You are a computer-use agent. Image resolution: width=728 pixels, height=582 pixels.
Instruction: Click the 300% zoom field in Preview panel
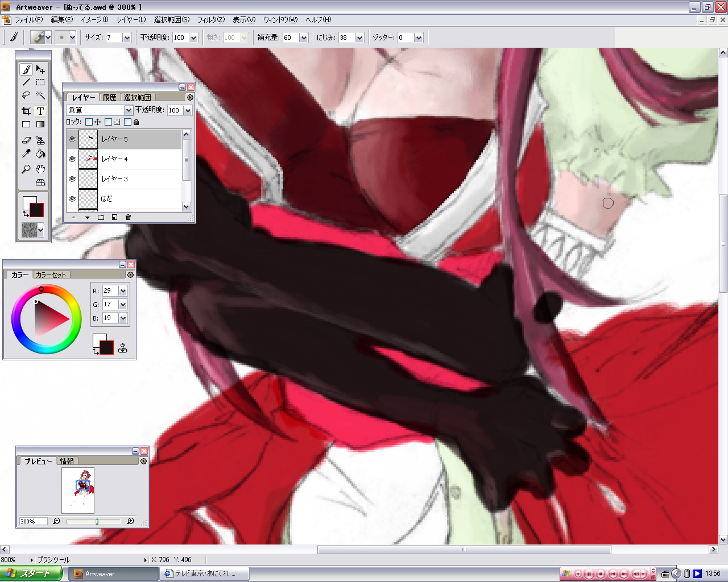click(x=33, y=521)
